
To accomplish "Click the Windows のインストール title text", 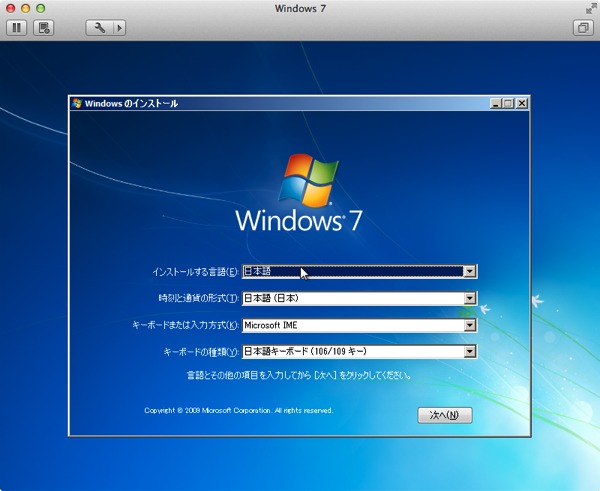I will pyautogui.click(x=131, y=104).
